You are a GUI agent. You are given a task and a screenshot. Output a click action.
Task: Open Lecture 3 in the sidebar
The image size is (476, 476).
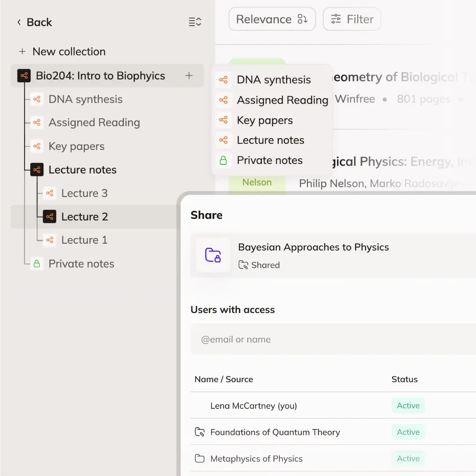(x=84, y=193)
